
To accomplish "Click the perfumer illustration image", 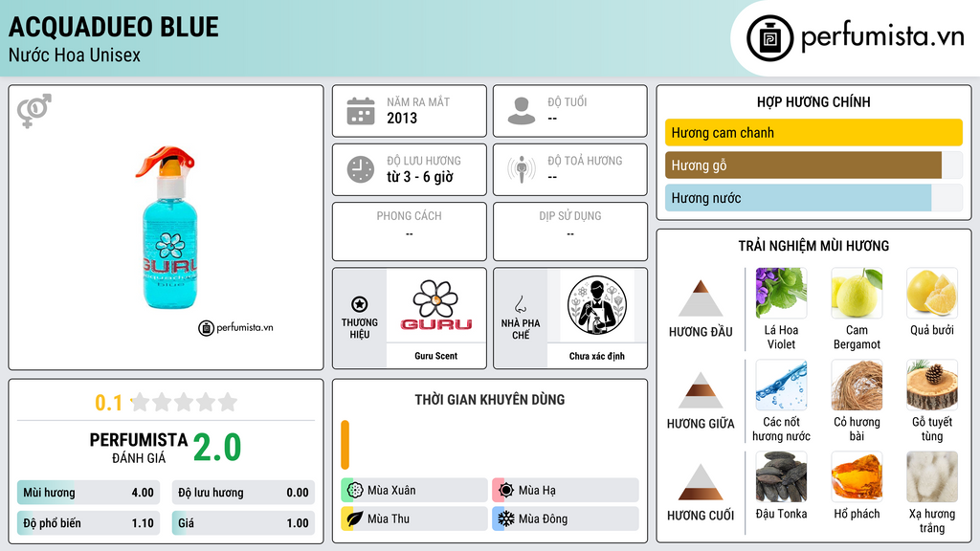I will pyautogui.click(x=597, y=305).
